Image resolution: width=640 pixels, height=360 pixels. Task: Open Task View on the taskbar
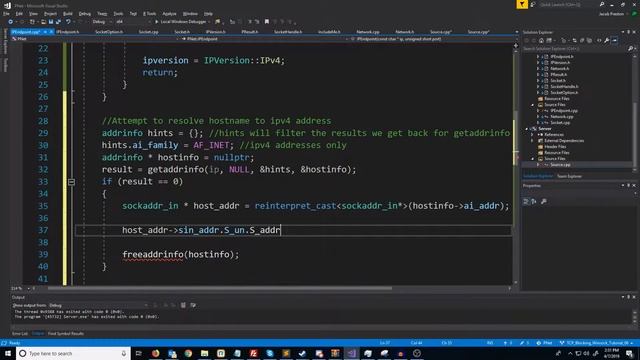tap(138, 353)
